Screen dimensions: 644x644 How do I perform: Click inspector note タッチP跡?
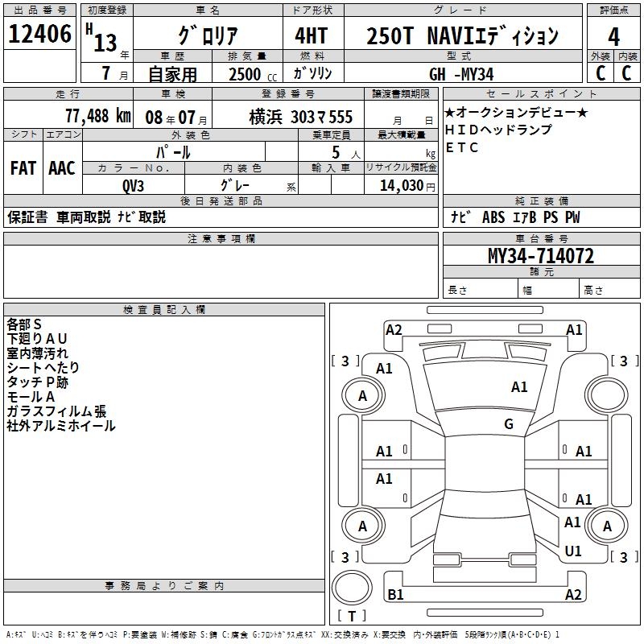click(37, 382)
